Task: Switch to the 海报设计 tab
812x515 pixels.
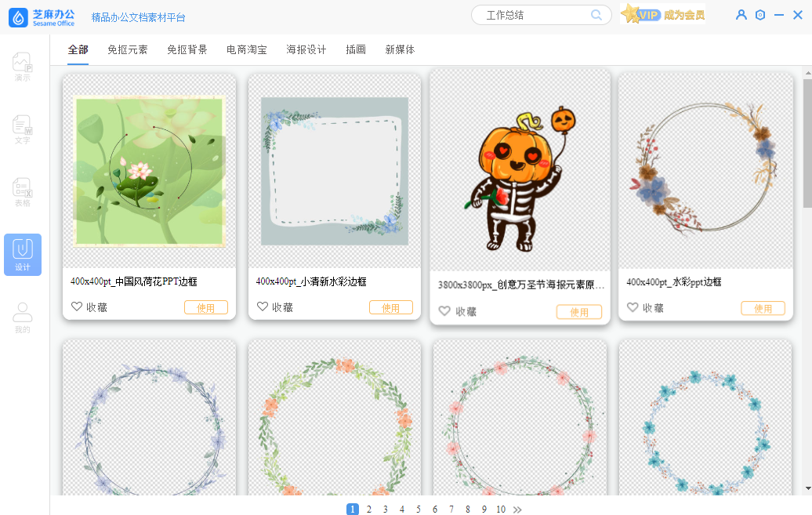Action: 306,49
